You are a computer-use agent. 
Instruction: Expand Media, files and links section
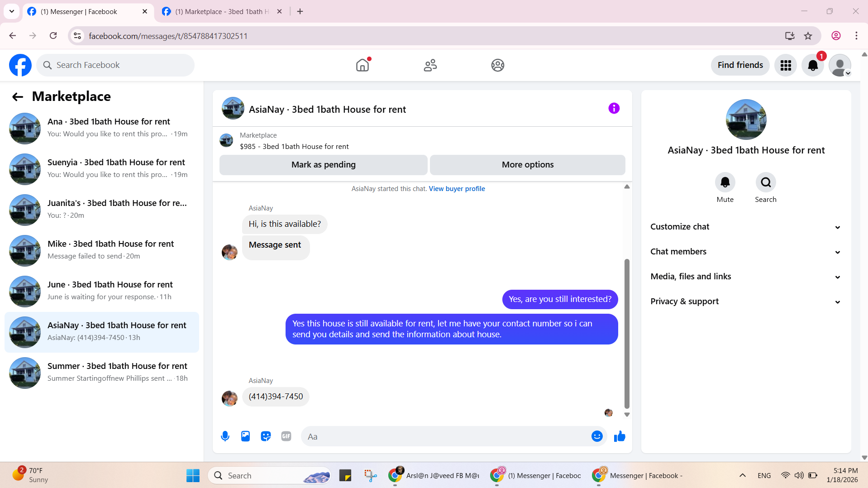pyautogui.click(x=746, y=277)
